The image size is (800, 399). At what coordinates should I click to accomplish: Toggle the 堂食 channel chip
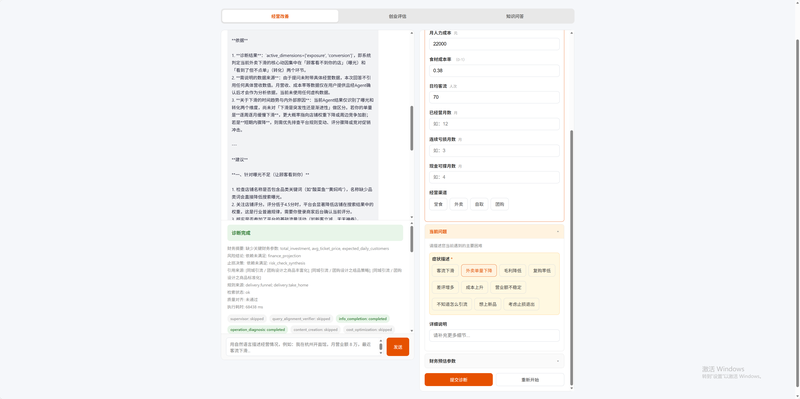(438, 204)
